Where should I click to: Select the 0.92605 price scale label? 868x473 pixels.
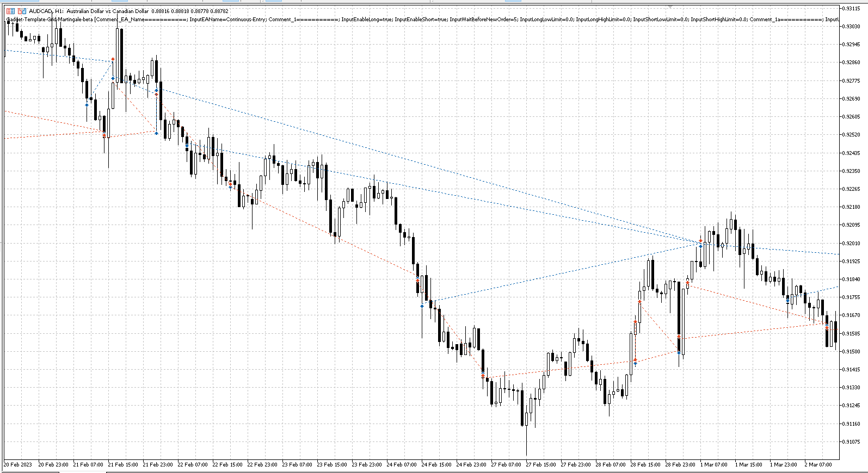[x=851, y=117]
